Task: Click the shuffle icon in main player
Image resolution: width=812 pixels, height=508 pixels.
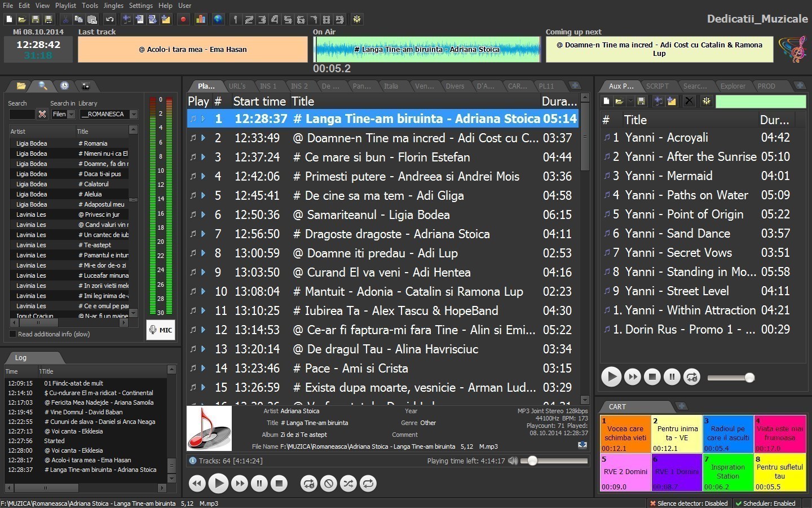Action: pos(348,483)
